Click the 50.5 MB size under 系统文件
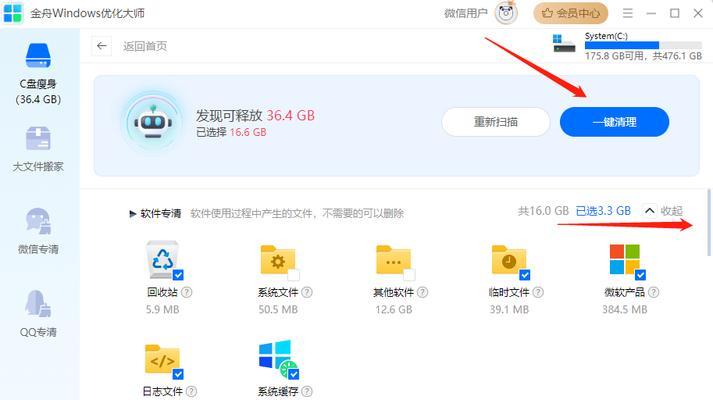The image size is (713, 400). (278, 310)
